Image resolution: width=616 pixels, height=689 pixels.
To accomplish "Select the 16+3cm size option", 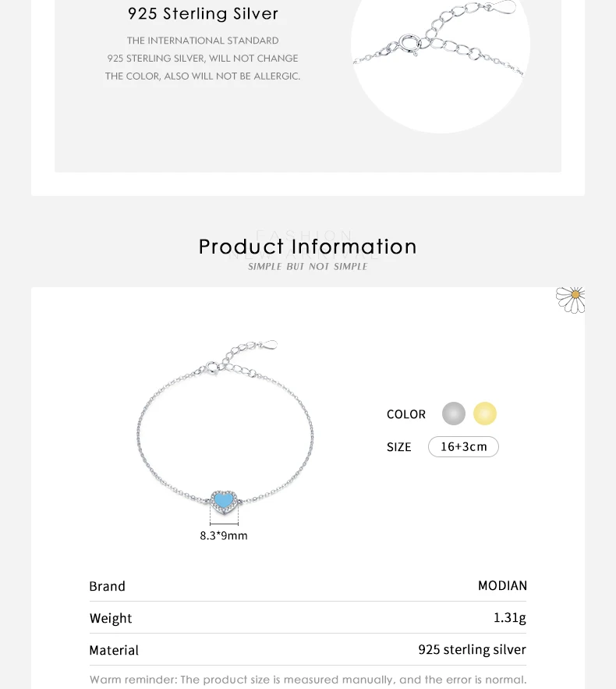I will tap(463, 446).
